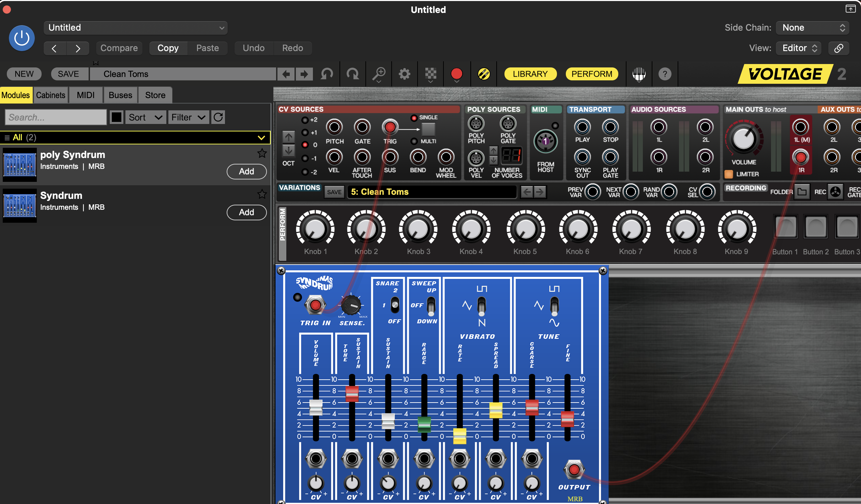Flip the VIBRATO waveform switch
The width and height of the screenshot is (861, 504).
(481, 306)
